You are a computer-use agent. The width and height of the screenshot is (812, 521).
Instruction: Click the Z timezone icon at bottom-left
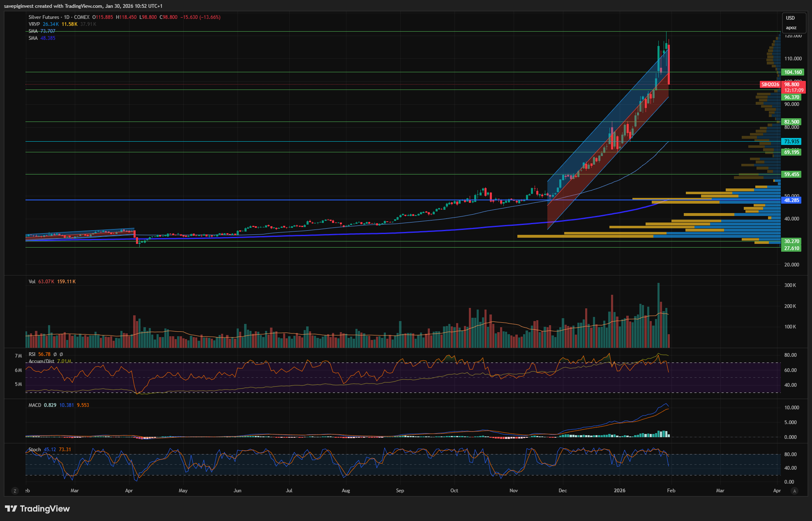15,491
